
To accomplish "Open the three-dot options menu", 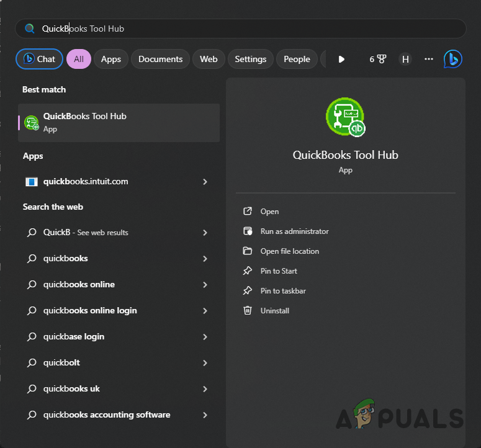I will [428, 59].
